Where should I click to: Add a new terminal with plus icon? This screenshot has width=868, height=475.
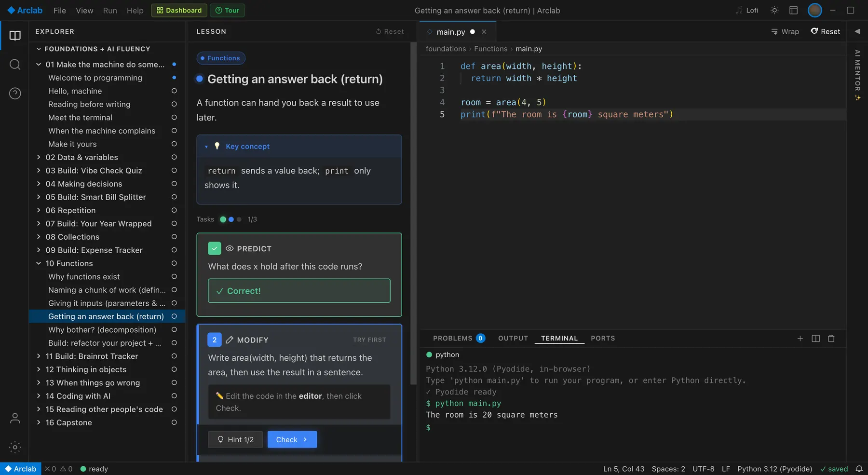click(800, 339)
